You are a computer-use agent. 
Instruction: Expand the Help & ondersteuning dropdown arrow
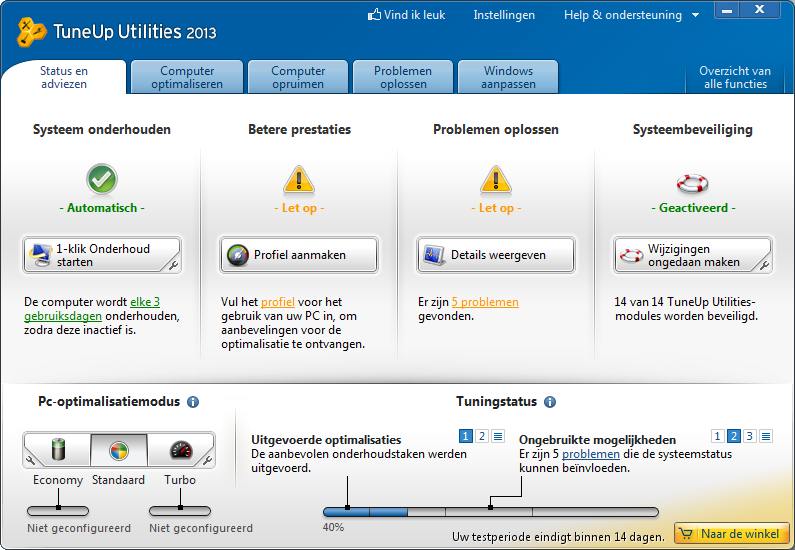click(x=696, y=16)
